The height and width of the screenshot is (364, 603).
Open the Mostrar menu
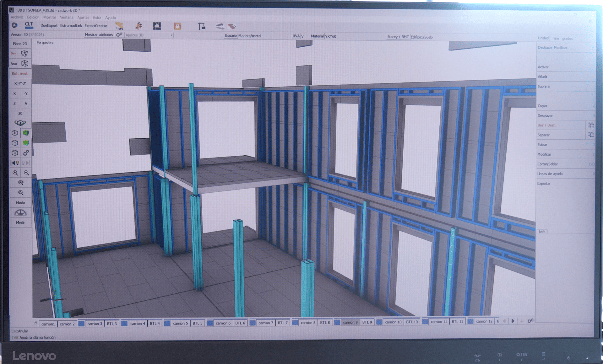50,18
